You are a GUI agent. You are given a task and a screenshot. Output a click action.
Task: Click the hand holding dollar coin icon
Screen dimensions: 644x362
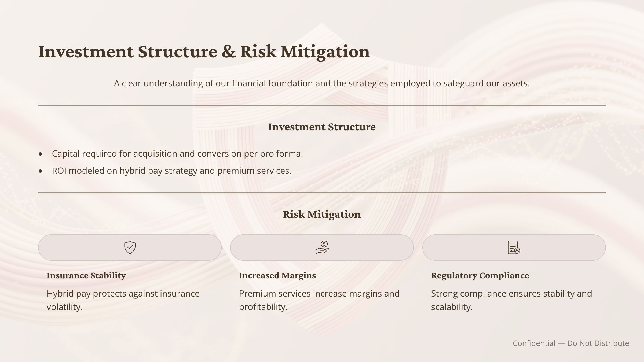(x=322, y=247)
